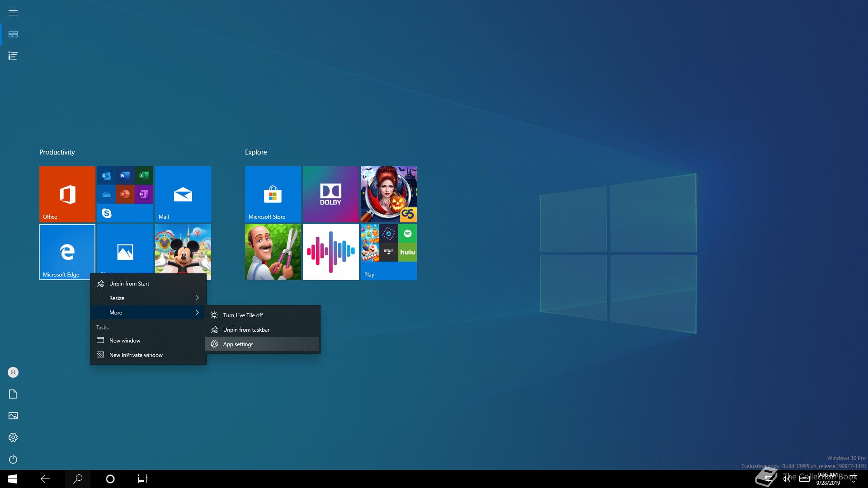Launch the Disney Mickey Mouse game tile
868x488 pixels.
pyautogui.click(x=183, y=249)
